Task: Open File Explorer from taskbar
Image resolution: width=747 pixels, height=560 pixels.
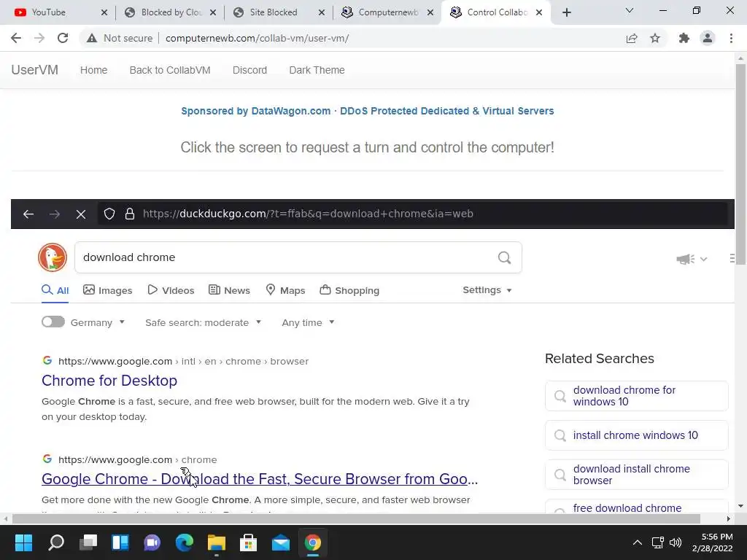Action: click(x=216, y=542)
